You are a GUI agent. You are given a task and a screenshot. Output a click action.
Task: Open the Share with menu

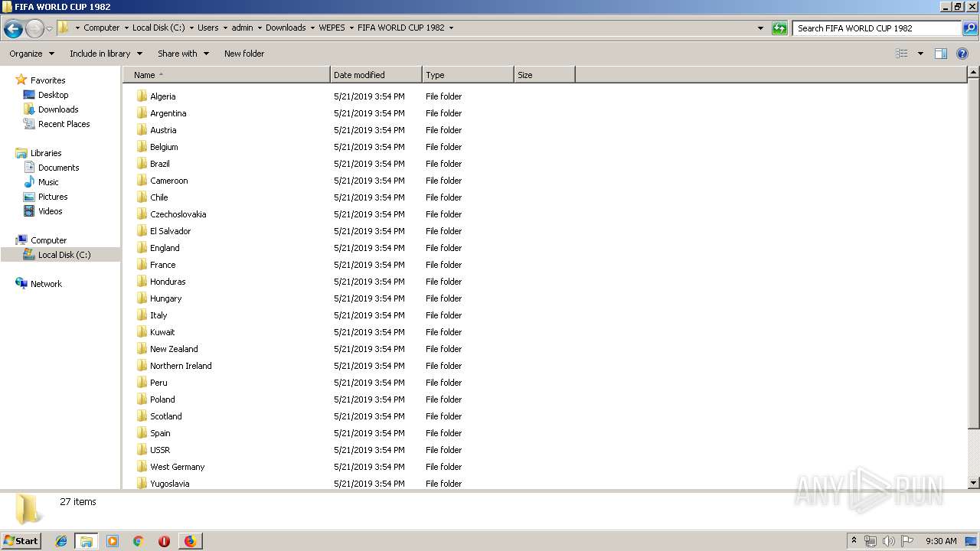coord(183,54)
